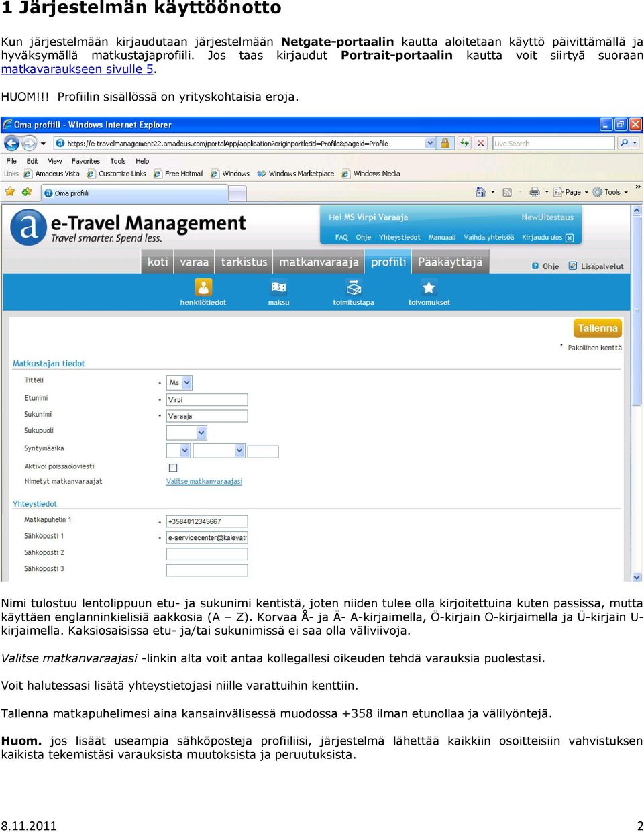This screenshot has height=832, width=644.
Task: Click the vertical scrollbar thumb
Action: click(637, 311)
